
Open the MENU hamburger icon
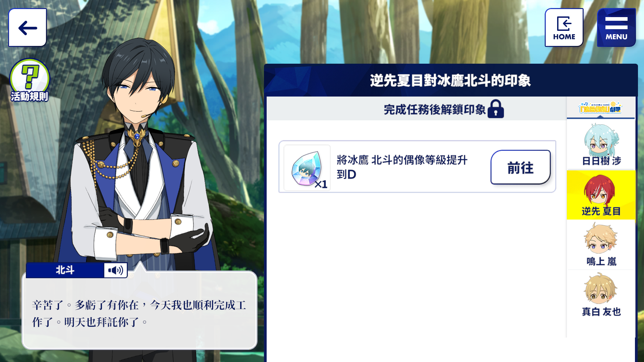click(x=616, y=27)
